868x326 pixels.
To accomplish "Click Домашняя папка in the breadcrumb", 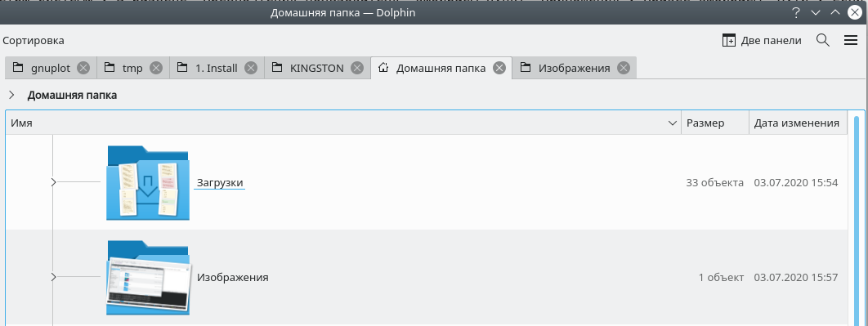I will [72, 96].
